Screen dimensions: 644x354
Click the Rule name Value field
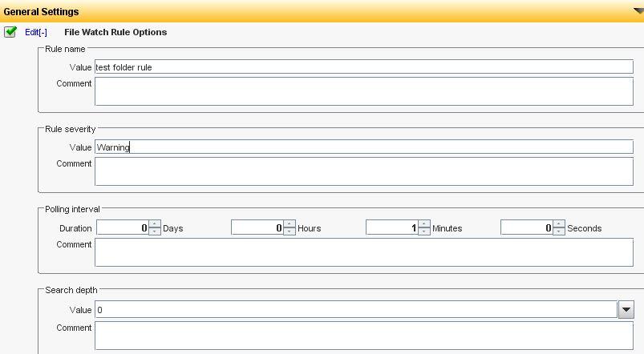point(363,67)
